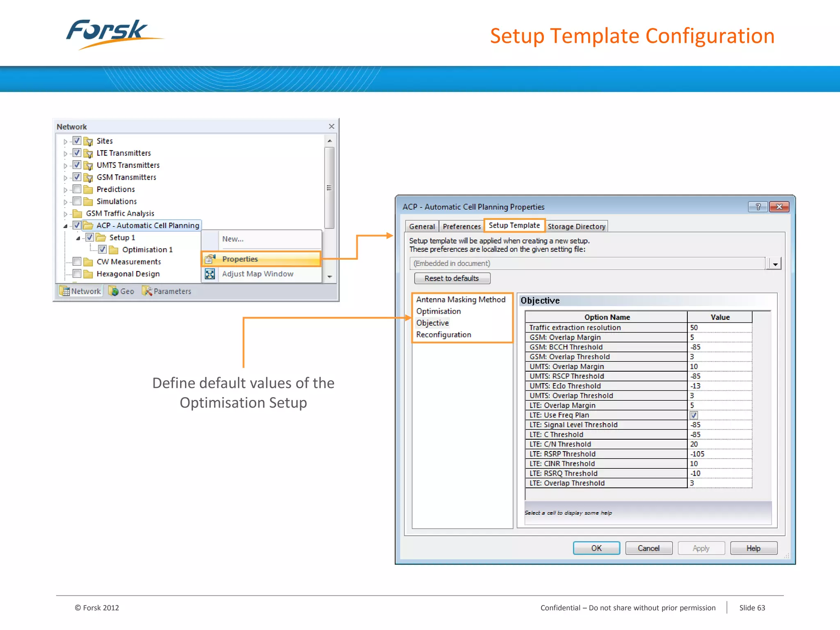The width and height of the screenshot is (840, 630).
Task: Switch to the General tab
Action: point(422,226)
